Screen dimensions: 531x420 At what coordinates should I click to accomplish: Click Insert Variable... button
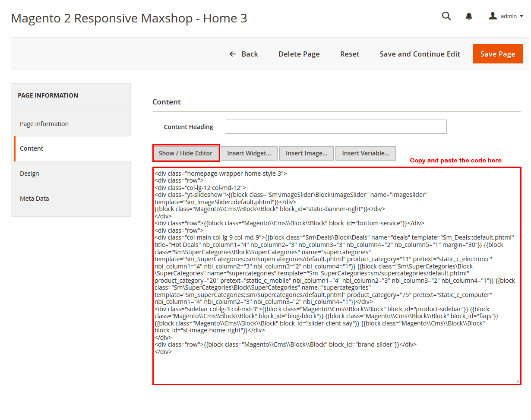pos(366,153)
